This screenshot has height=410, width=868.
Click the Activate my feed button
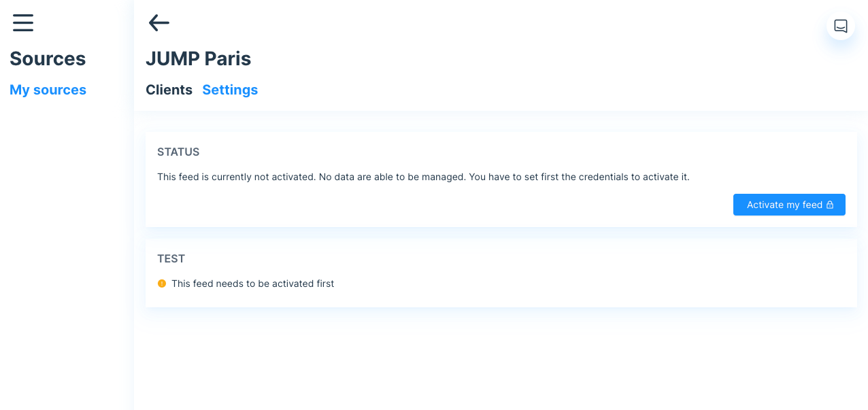(789, 205)
